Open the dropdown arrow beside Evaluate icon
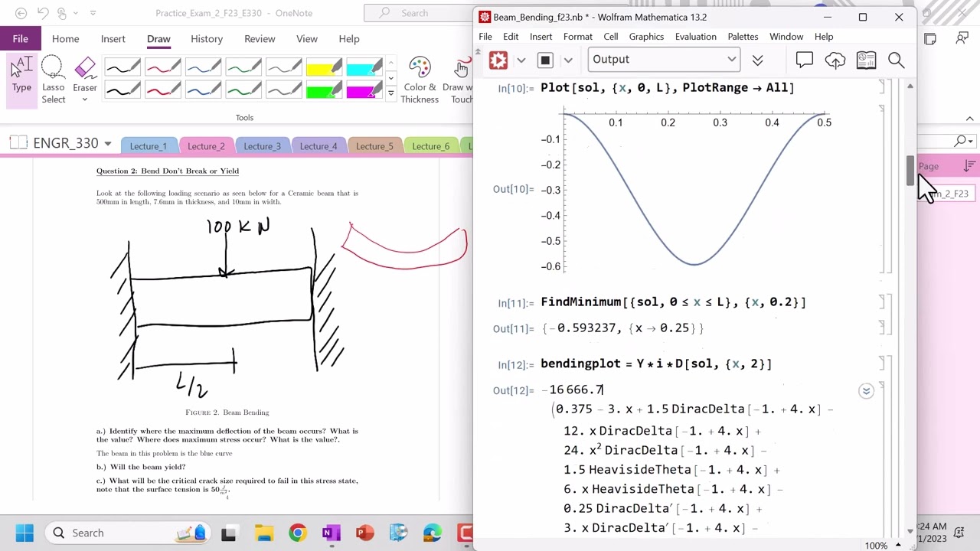980x551 pixels. tap(521, 60)
